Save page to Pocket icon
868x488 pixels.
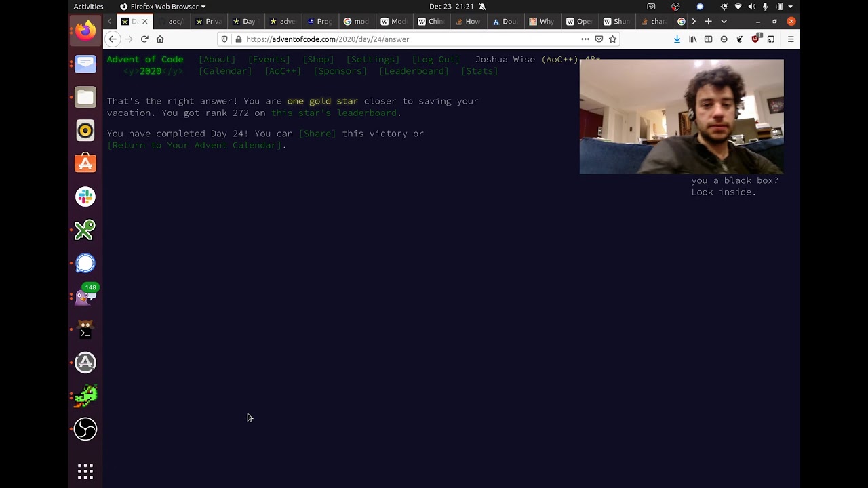tap(599, 39)
